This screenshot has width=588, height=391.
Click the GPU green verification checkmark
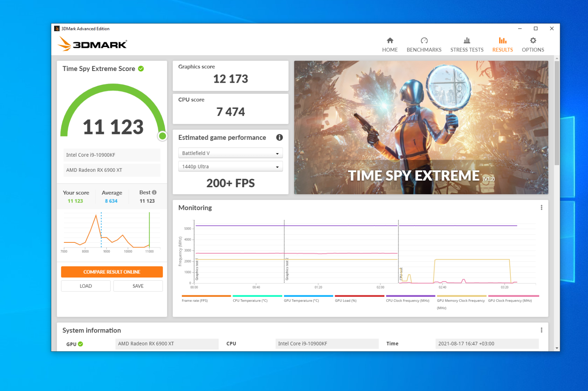[x=80, y=344]
